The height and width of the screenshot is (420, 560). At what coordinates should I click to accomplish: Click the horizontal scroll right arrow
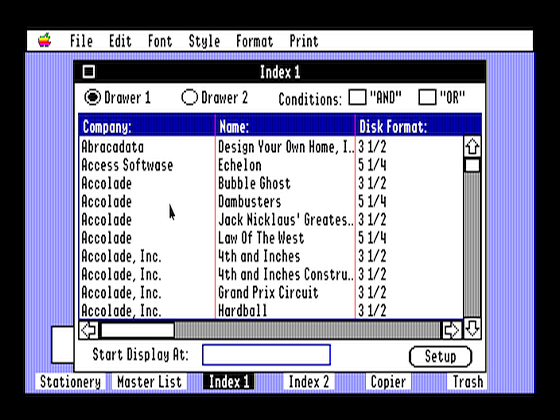point(451,330)
